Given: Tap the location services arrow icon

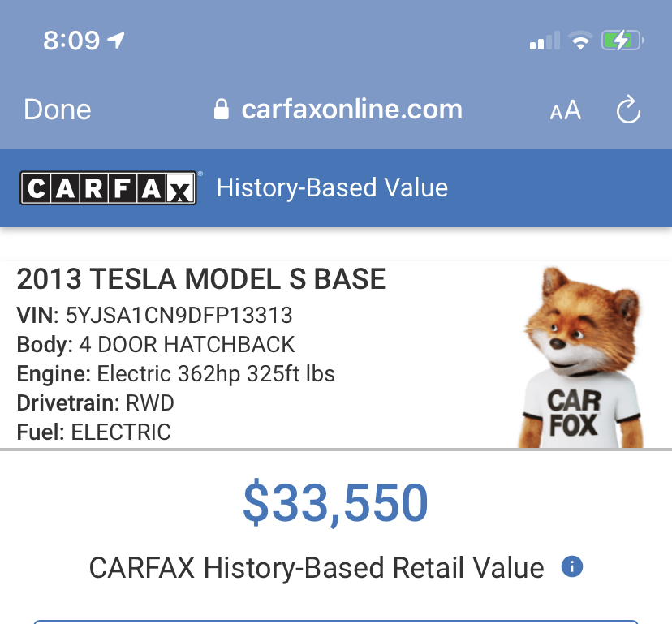Looking at the screenshot, I should point(117,40).
